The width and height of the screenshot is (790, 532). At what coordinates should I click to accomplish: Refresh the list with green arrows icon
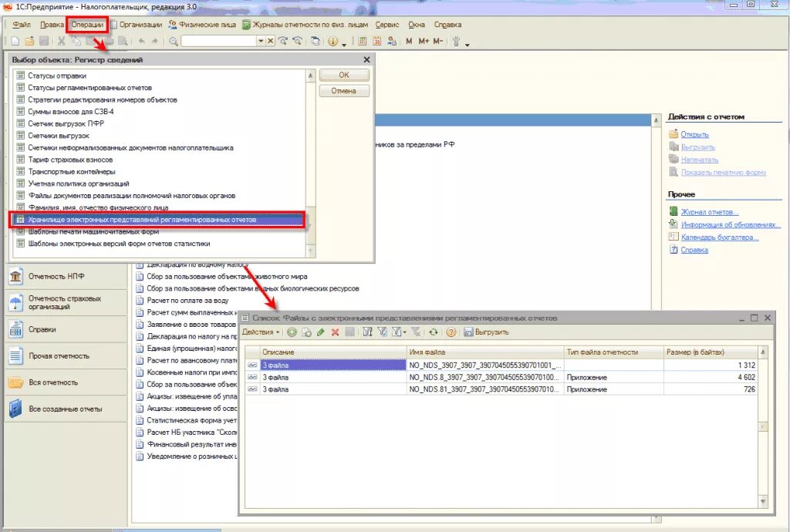(434, 332)
